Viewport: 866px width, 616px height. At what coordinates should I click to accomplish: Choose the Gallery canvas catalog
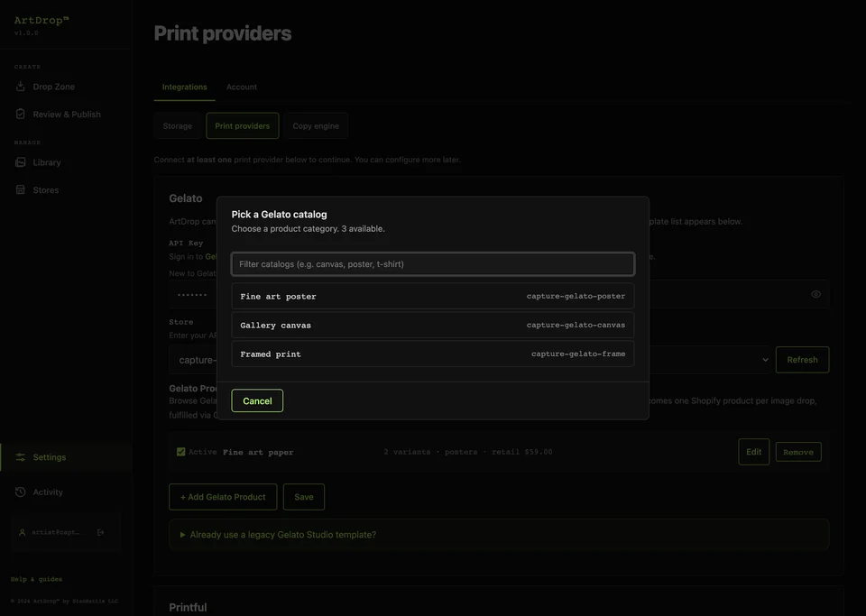[433, 325]
